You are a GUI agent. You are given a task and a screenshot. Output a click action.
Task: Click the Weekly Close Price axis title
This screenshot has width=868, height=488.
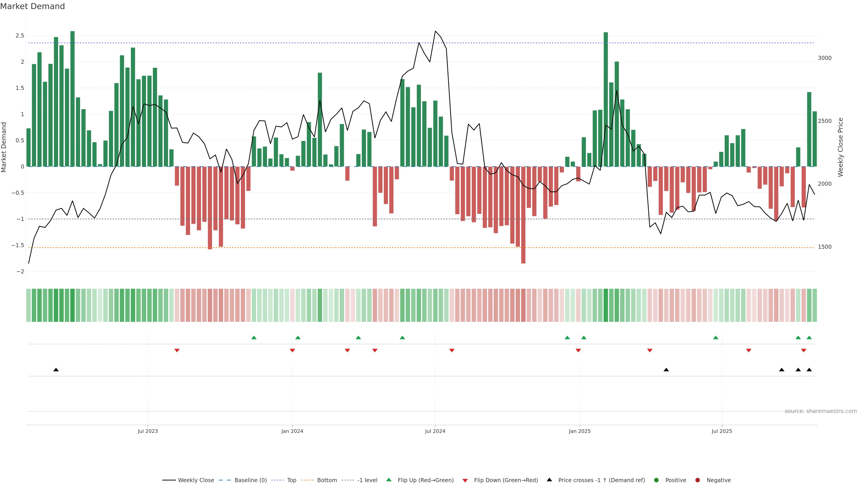[840, 147]
